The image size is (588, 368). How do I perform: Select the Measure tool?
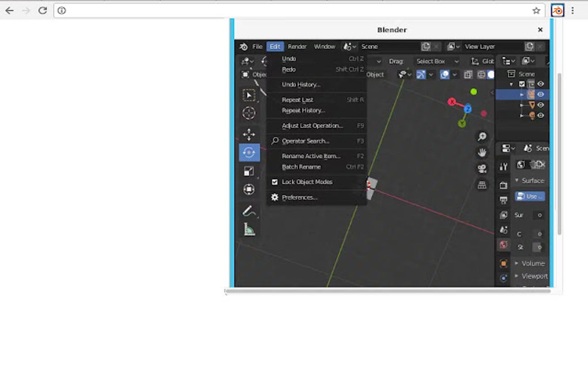(x=250, y=230)
